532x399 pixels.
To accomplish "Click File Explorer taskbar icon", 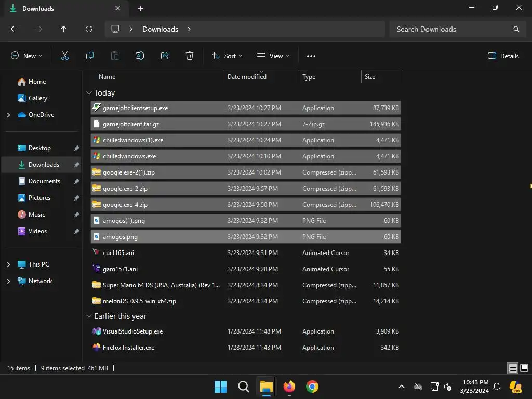I will (267, 387).
